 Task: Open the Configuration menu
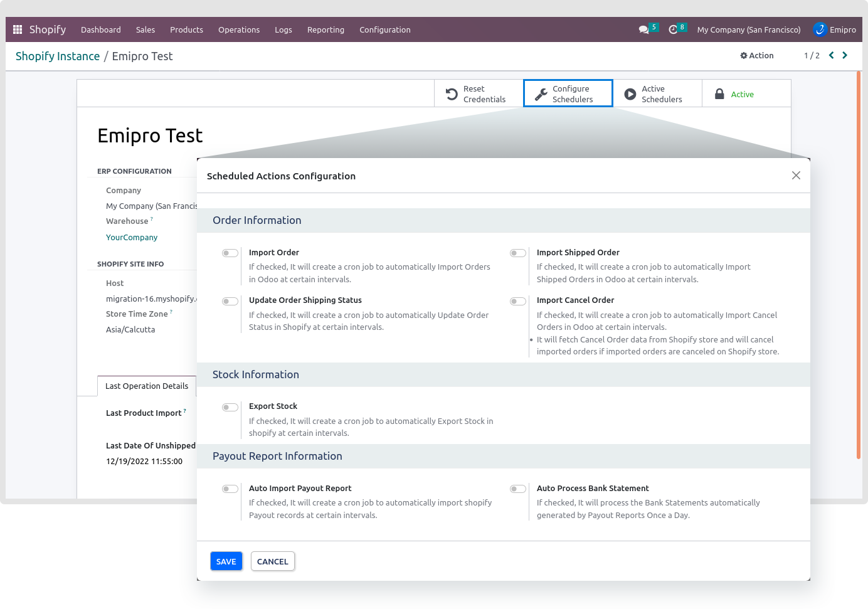pos(385,29)
